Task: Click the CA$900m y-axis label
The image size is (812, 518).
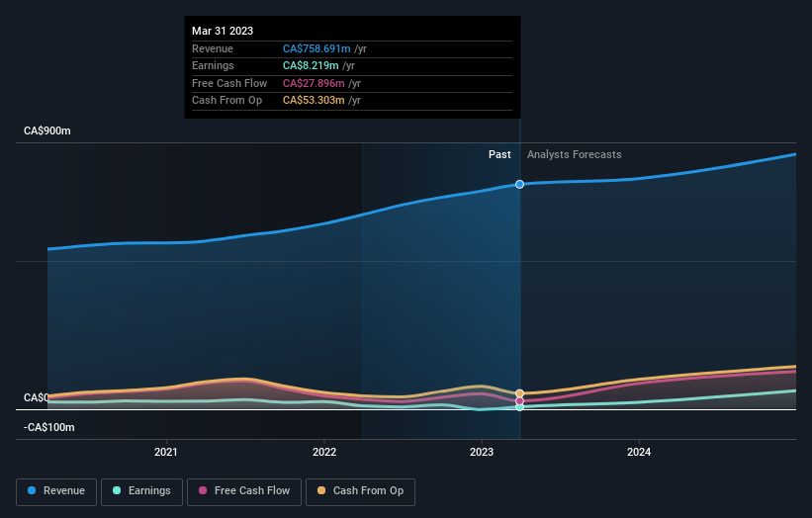Action: click(x=47, y=130)
